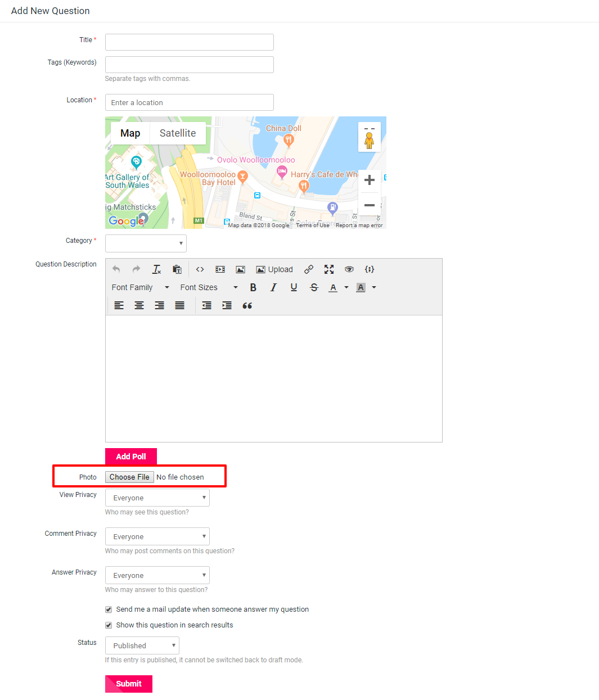Image resolution: width=599 pixels, height=700 pixels.
Task: Toggle mail update on answer checkbox
Action: coord(109,609)
